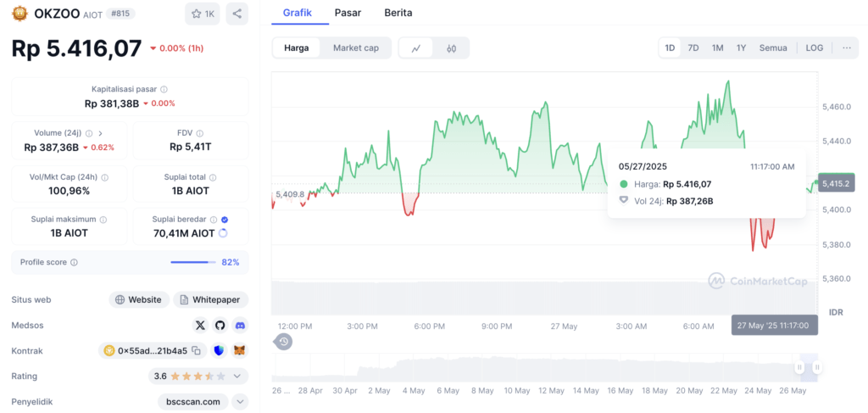Click the IDR currency label

[x=836, y=312]
